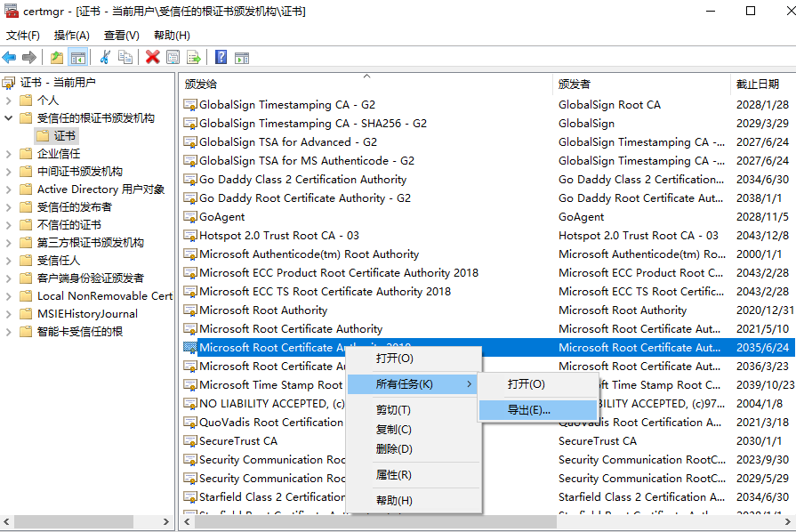Expand the 个人 tree node
Viewport: 796px width, 532px height.
pyautogui.click(x=9, y=101)
